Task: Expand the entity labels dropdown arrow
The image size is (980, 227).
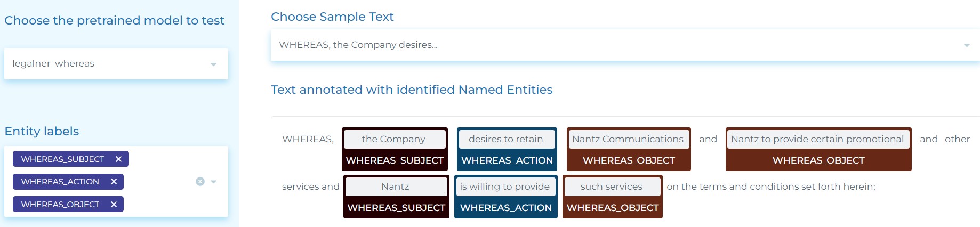Action: [x=214, y=182]
